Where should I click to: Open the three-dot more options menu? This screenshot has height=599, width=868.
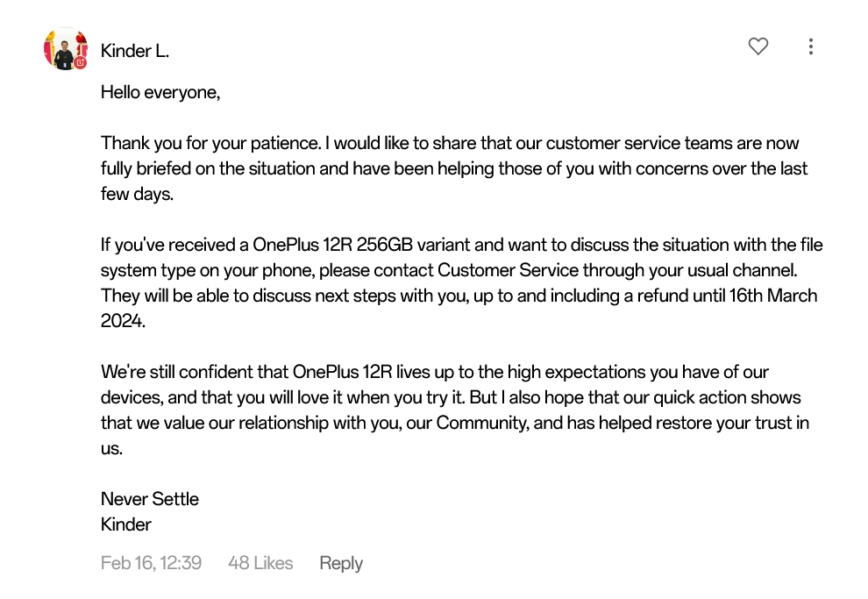tap(810, 46)
